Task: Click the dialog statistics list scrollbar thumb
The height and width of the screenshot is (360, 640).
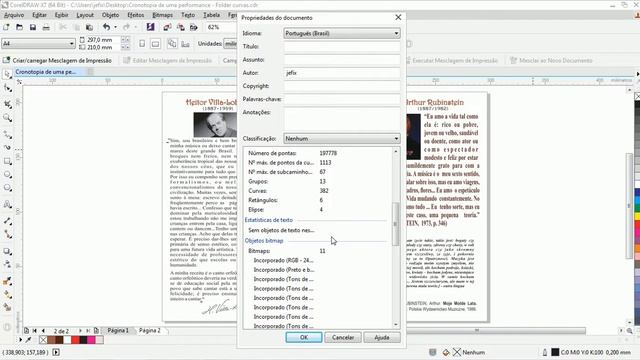Action: (x=396, y=224)
